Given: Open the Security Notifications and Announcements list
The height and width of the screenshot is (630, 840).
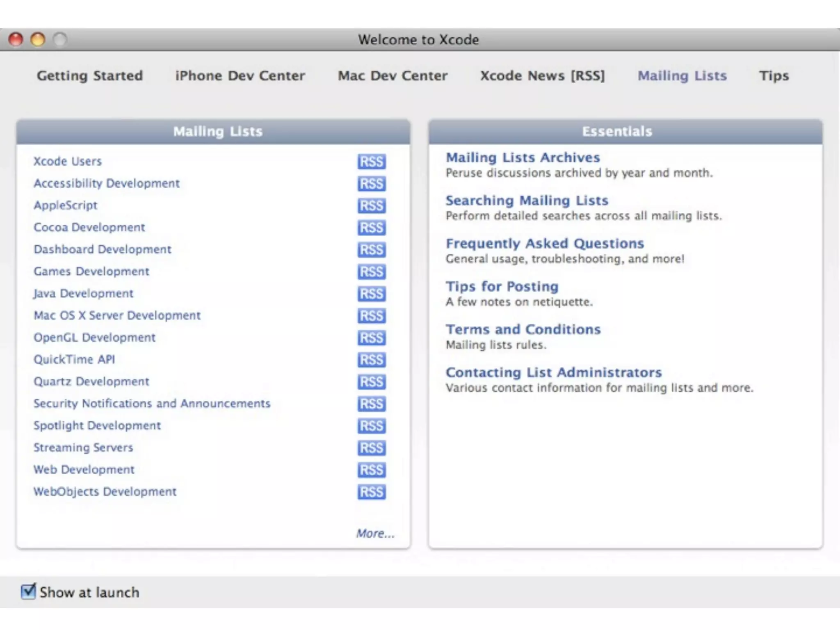Looking at the screenshot, I should pyautogui.click(x=152, y=404).
